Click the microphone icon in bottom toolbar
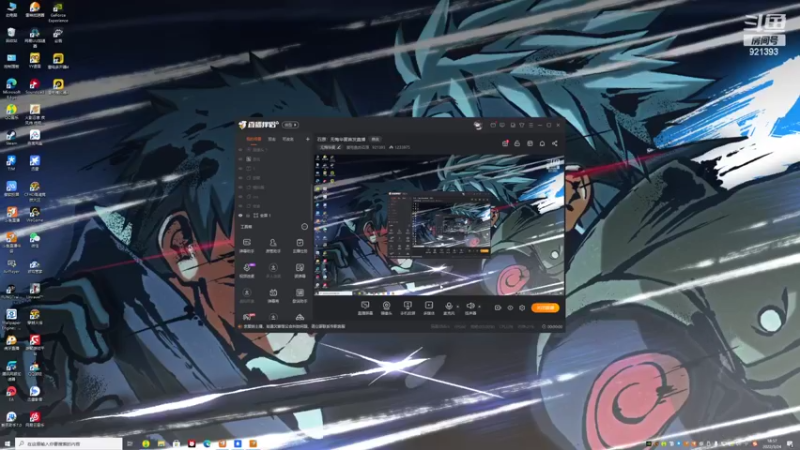 tap(448, 308)
